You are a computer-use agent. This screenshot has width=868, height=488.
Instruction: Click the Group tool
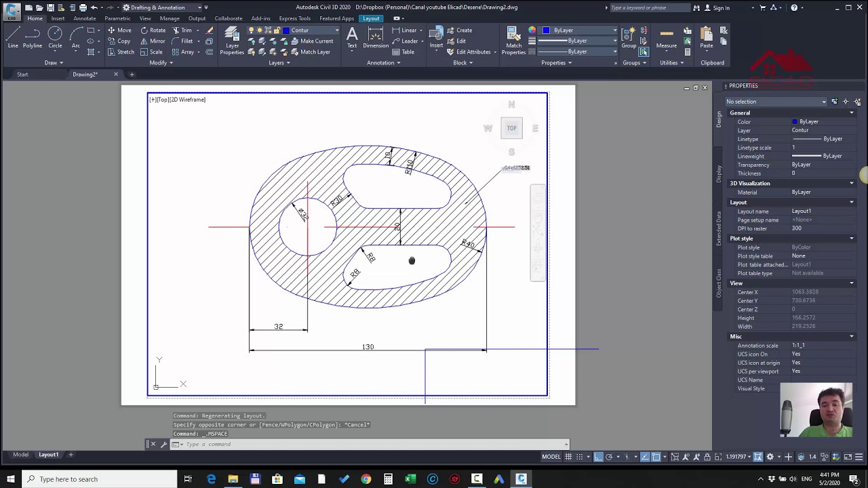[629, 38]
